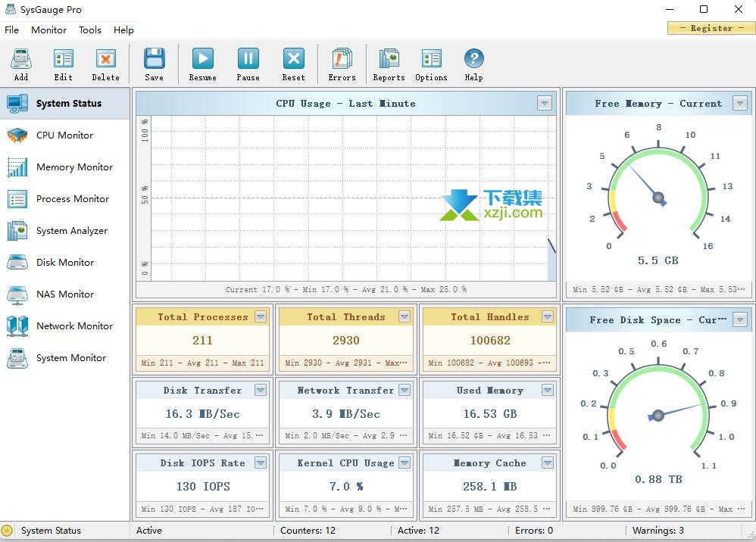Expand Used Memory dropdown arrow
Viewport: 756px width, 542px height.
point(547,390)
